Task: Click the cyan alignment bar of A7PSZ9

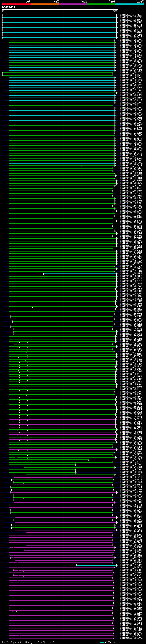Action: (x=60, y=15)
